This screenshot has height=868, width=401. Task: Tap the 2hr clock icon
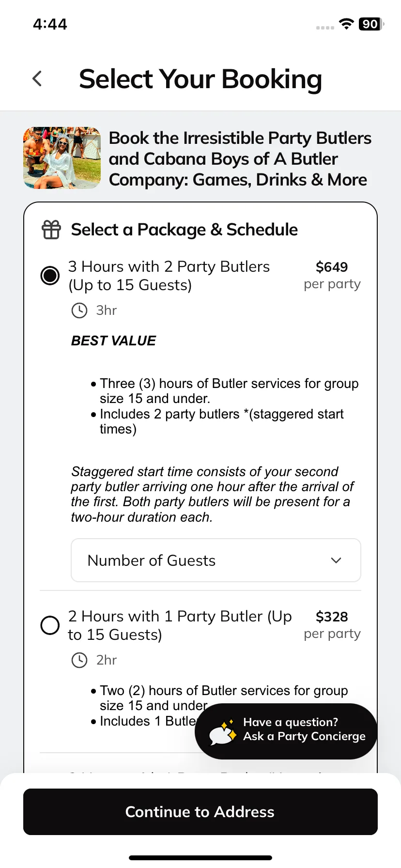tap(79, 660)
